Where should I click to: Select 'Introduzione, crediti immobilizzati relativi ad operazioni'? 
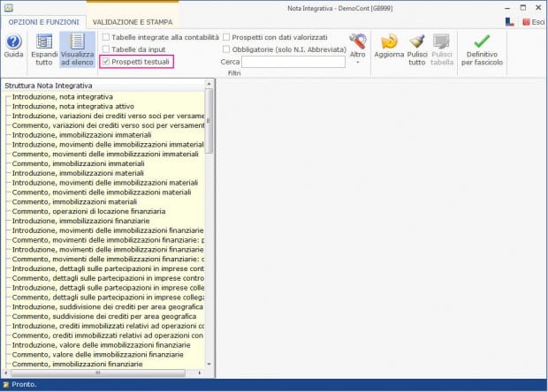tap(109, 326)
